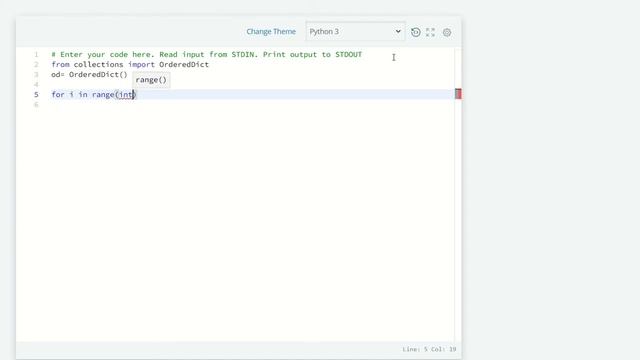Click line number 4 in gutter
Viewport: 640px width, 360px height.
36,84
